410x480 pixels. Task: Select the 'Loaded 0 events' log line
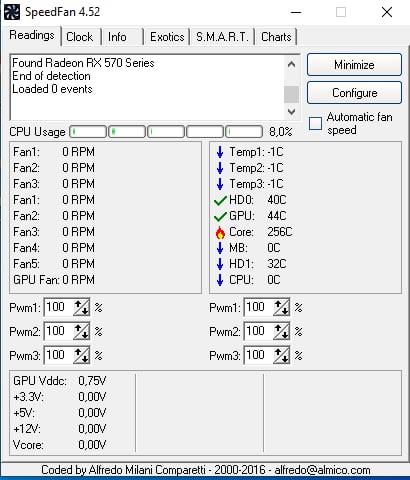(x=52, y=89)
